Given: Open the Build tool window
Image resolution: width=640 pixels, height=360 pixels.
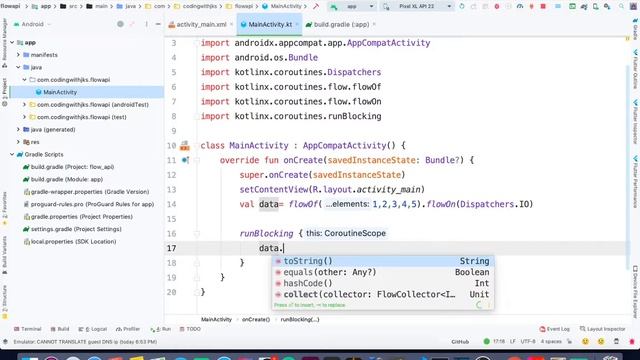Looking at the screenshot, I should pos(60,329).
